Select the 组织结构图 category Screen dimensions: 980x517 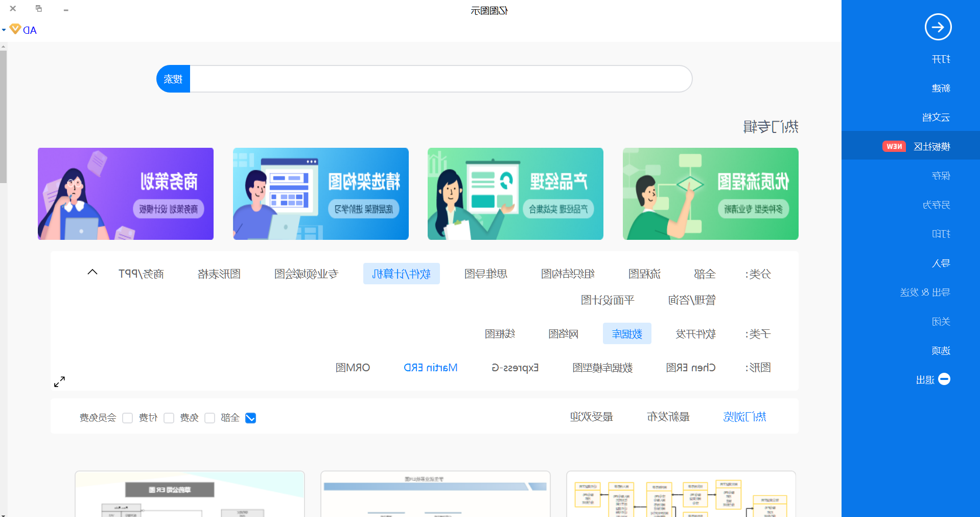568,274
